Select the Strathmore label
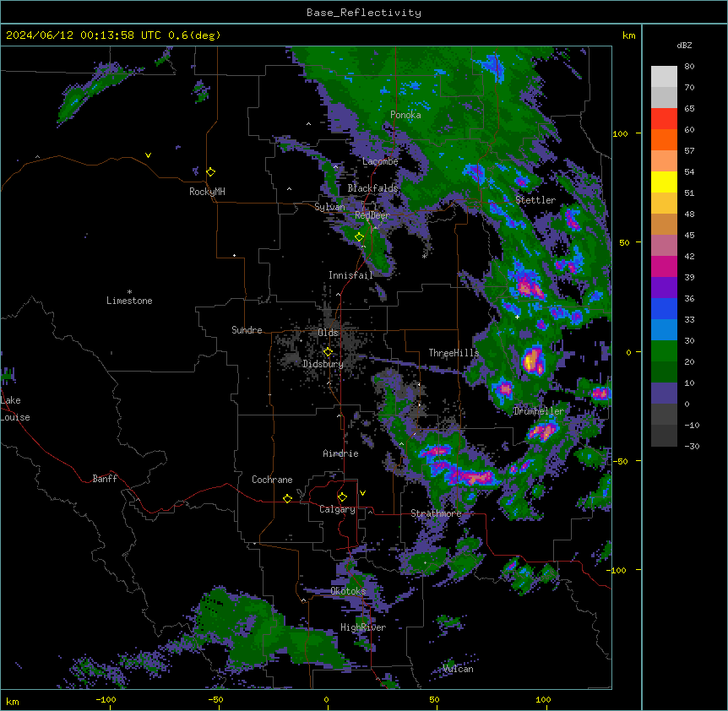The height and width of the screenshot is (711, 728). 436,513
